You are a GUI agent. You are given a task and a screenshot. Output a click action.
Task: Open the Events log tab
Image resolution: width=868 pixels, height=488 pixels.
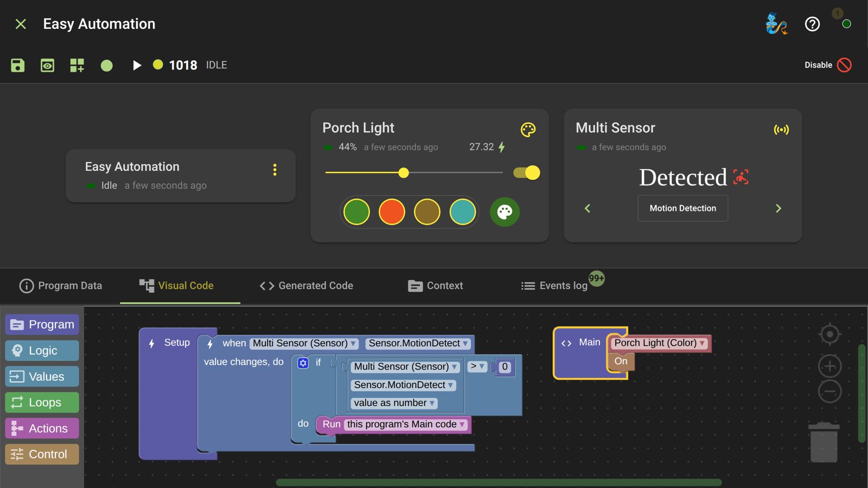554,286
